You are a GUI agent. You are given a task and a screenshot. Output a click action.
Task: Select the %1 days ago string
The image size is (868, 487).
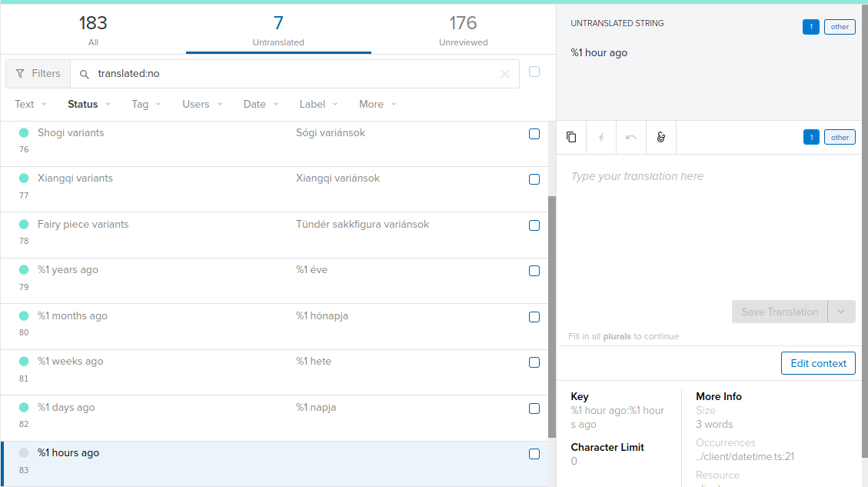coord(66,407)
